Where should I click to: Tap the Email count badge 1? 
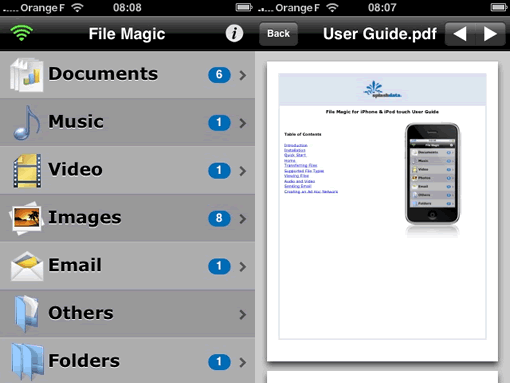(x=219, y=266)
